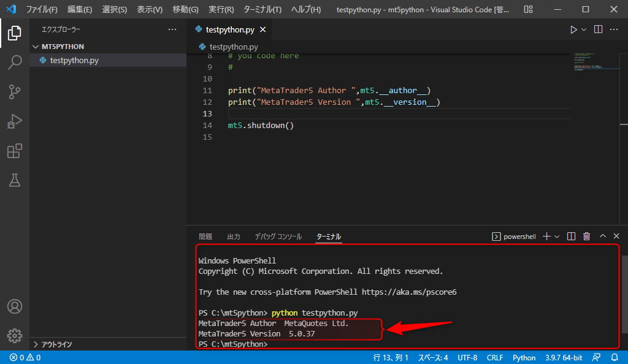Viewport: 628px width, 364px height.
Task: Open the Source Control view
Action: pyautogui.click(x=15, y=91)
